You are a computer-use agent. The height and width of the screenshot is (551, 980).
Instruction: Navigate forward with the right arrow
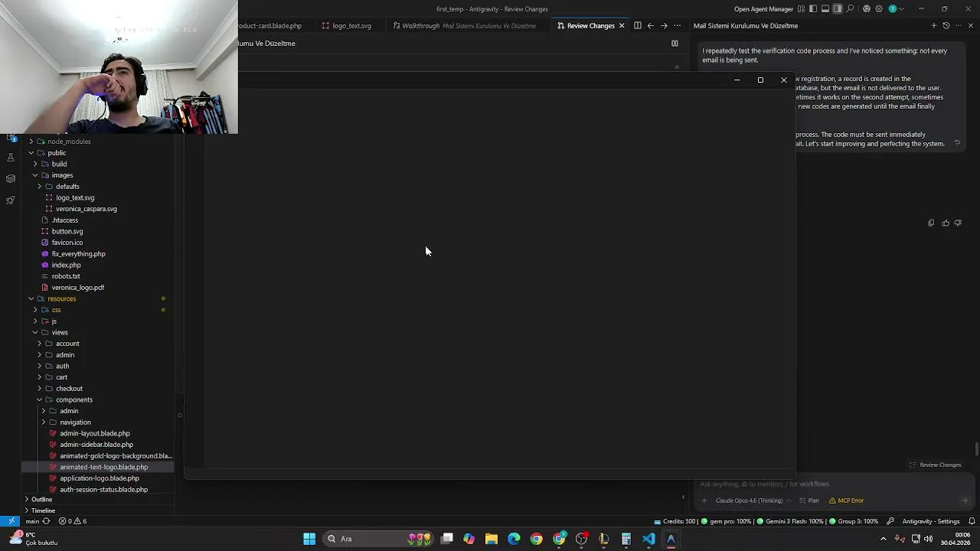(664, 25)
